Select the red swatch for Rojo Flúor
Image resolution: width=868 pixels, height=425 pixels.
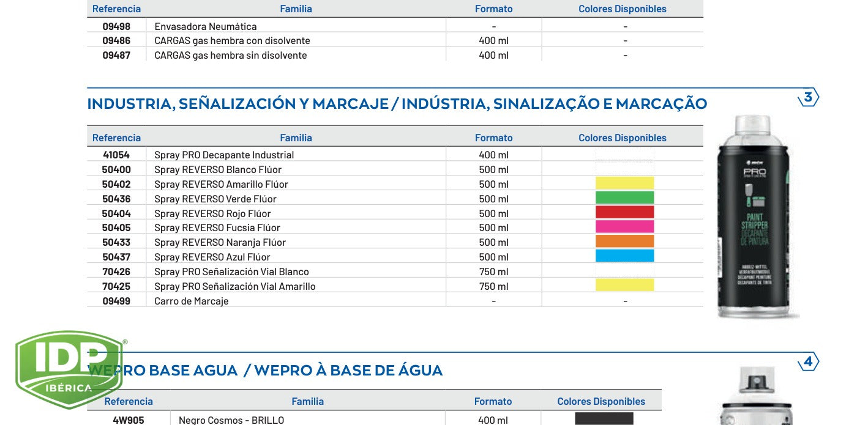click(x=624, y=213)
